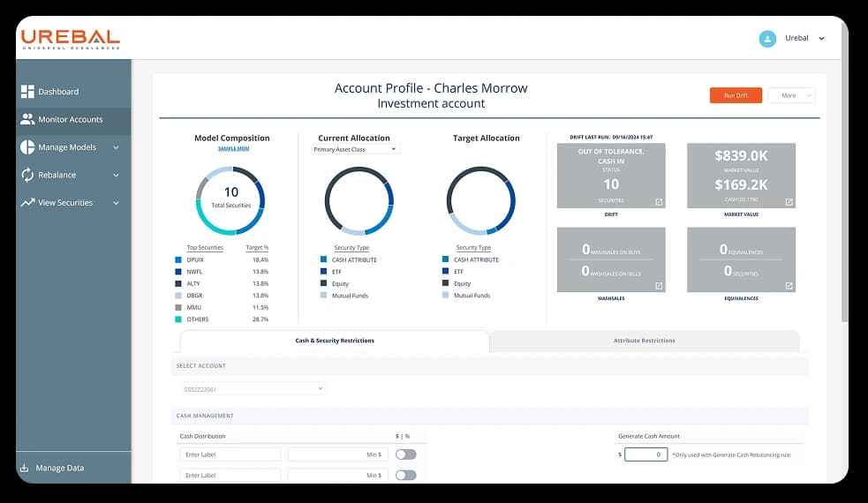Open the Primary Asset Class dropdown
Screen dimensions: 868x503
pos(355,149)
